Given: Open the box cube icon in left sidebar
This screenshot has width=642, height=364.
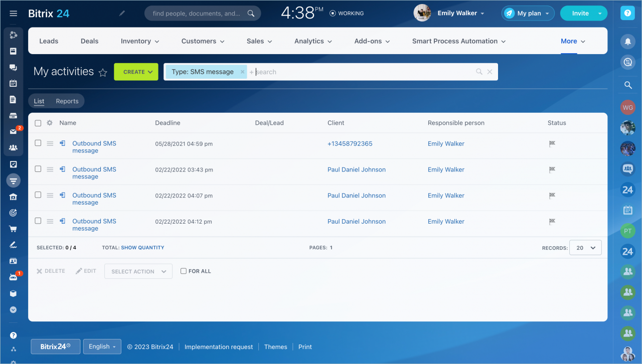Looking at the screenshot, I should coord(14,293).
